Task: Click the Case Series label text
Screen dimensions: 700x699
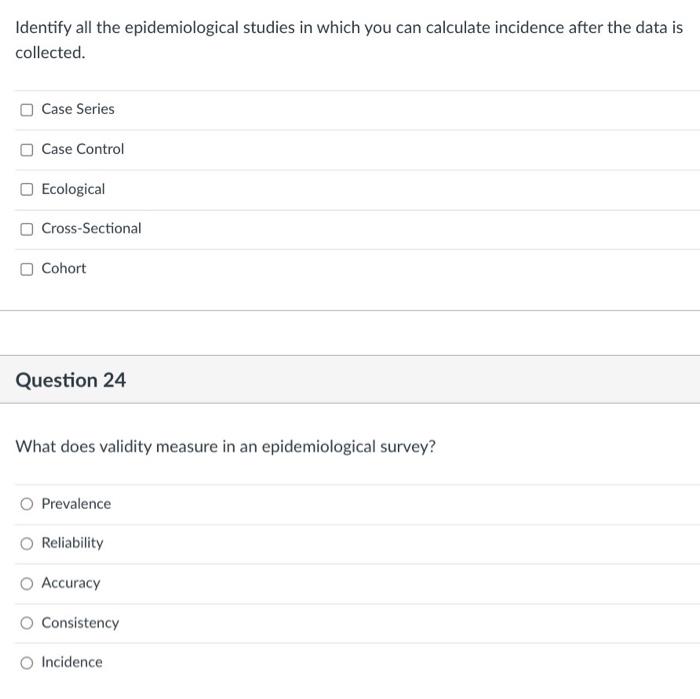Action: coord(78,109)
